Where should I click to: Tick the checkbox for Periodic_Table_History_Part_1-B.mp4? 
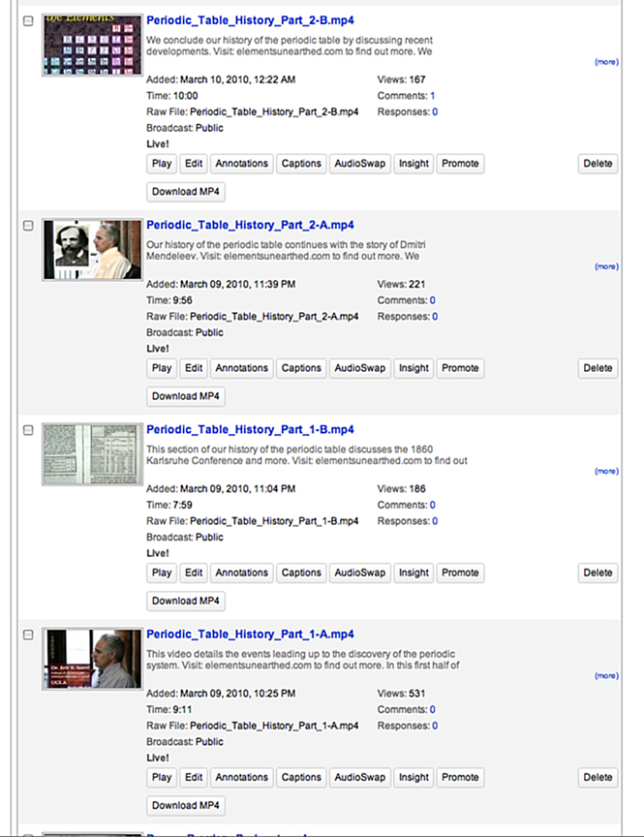click(28, 430)
